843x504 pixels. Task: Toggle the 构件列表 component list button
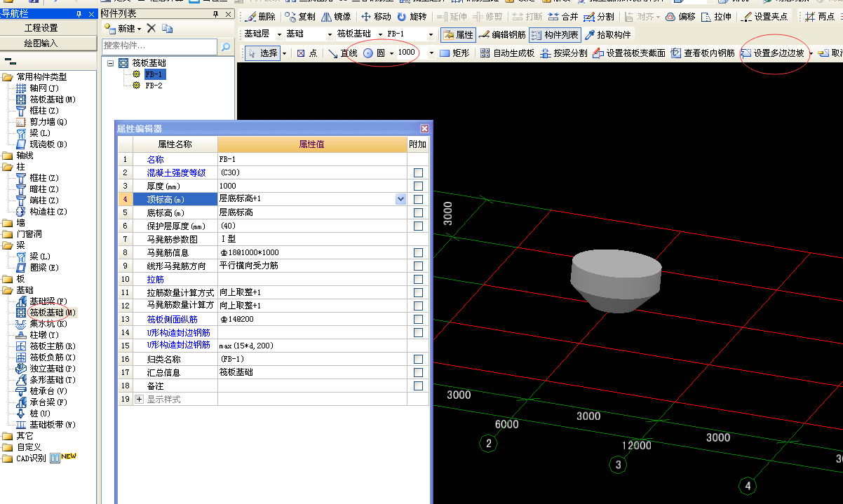click(555, 34)
